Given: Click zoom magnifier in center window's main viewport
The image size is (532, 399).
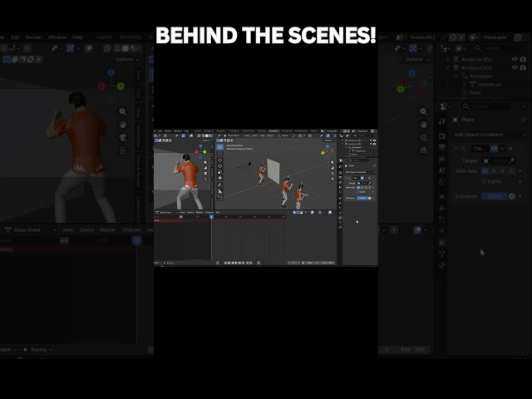Looking at the screenshot, I should click(x=332, y=163).
